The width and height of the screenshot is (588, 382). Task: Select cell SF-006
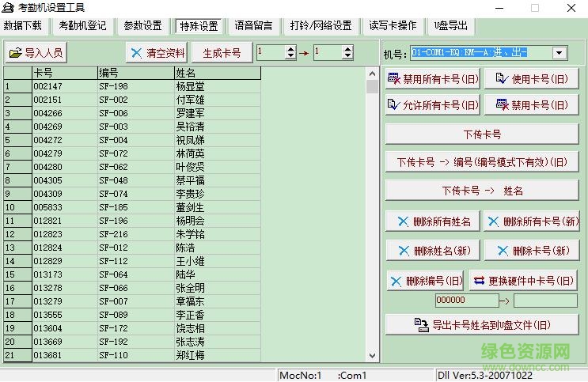(136, 113)
